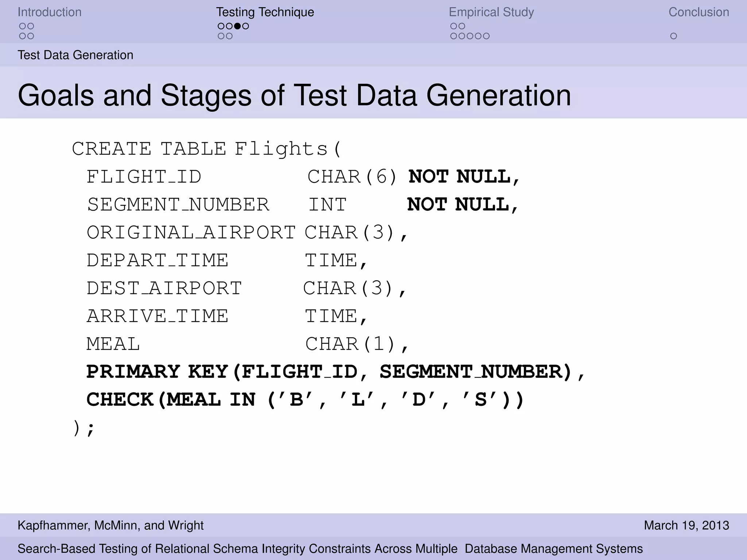Click the ORIGINAL_AIRPORT column name
Screen dimensions: 747x560
pos(191,233)
